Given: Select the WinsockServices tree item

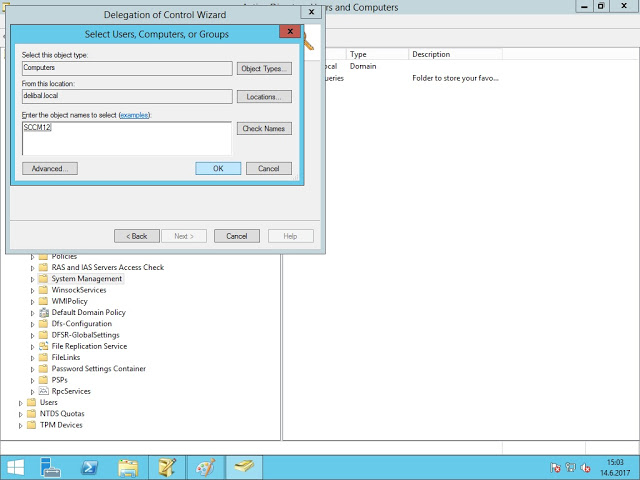Looking at the screenshot, I should tap(78, 290).
